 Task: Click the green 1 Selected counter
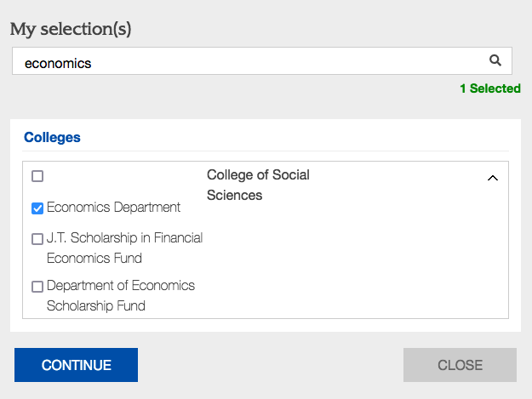tap(489, 88)
